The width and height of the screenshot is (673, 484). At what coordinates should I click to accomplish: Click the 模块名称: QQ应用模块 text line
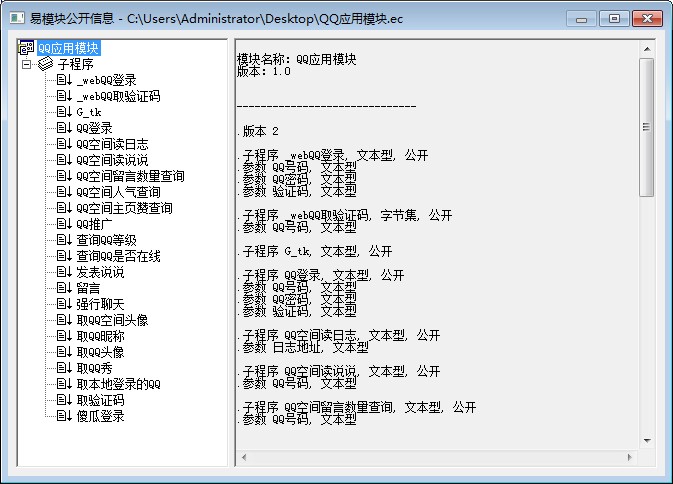click(297, 59)
